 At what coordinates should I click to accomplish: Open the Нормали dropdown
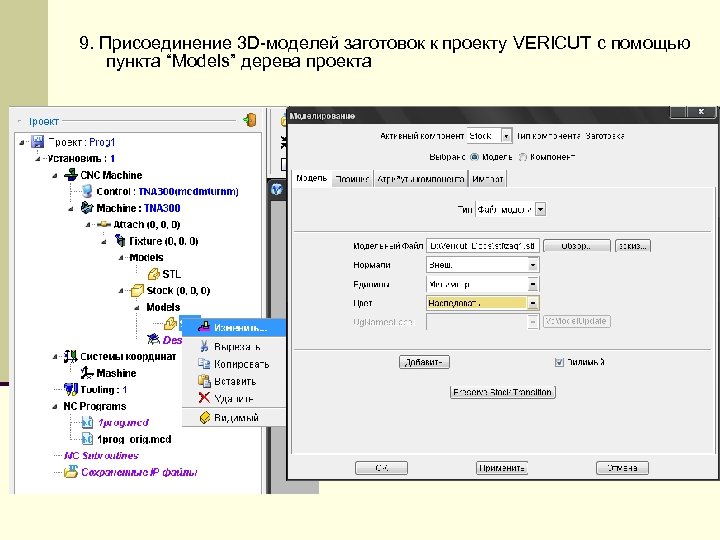point(533,265)
